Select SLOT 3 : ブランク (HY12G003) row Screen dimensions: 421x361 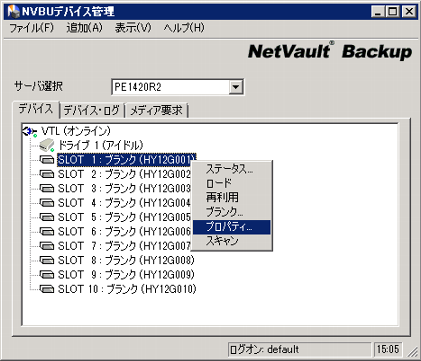tap(124, 188)
